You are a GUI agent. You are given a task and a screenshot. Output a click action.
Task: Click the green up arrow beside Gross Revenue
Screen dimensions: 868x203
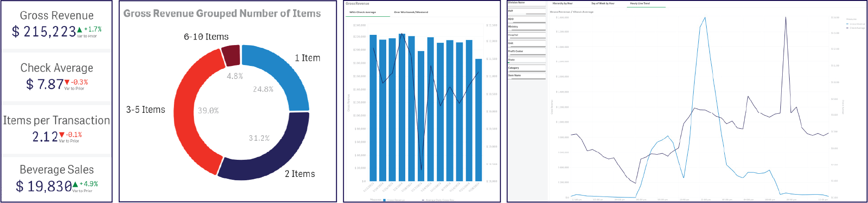(79, 30)
